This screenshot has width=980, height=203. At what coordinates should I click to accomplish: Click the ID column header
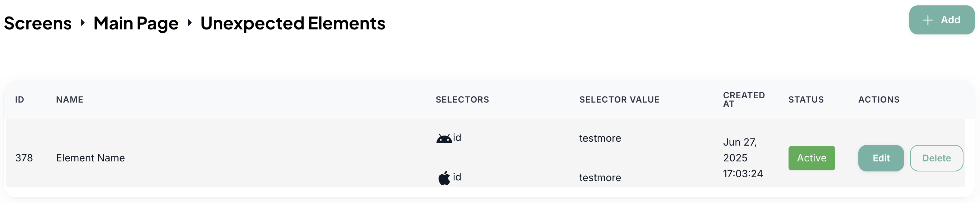pos(19,100)
